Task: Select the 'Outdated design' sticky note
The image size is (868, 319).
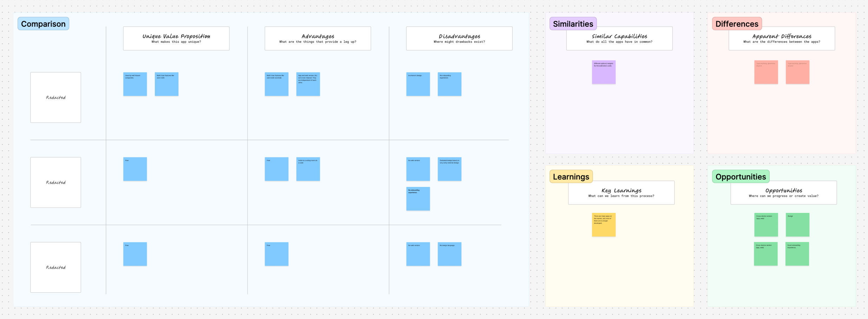Action: [449, 169]
